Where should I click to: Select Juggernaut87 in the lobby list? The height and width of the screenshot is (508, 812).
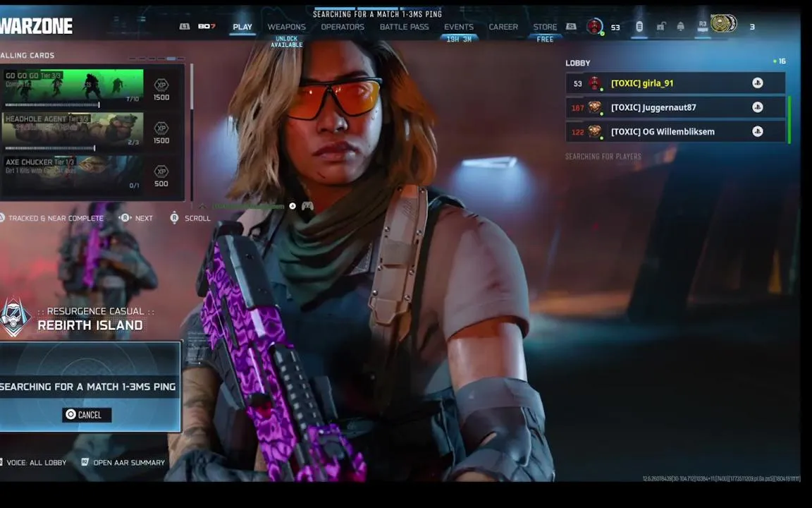(675, 107)
